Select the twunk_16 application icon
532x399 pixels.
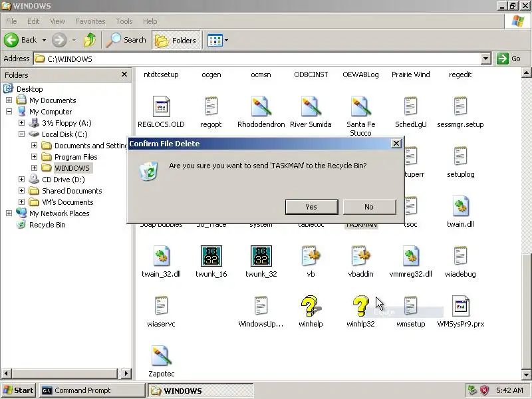[211, 256]
